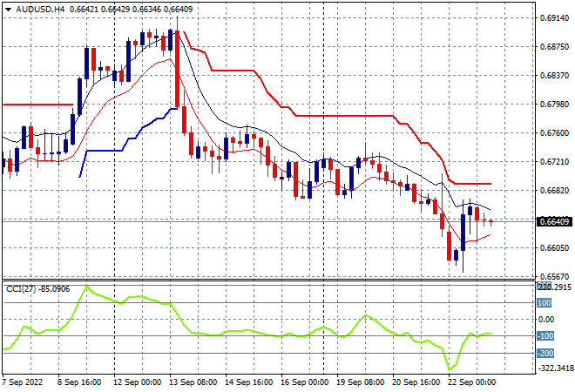Click the large red candle on 13 Sep

[178, 70]
